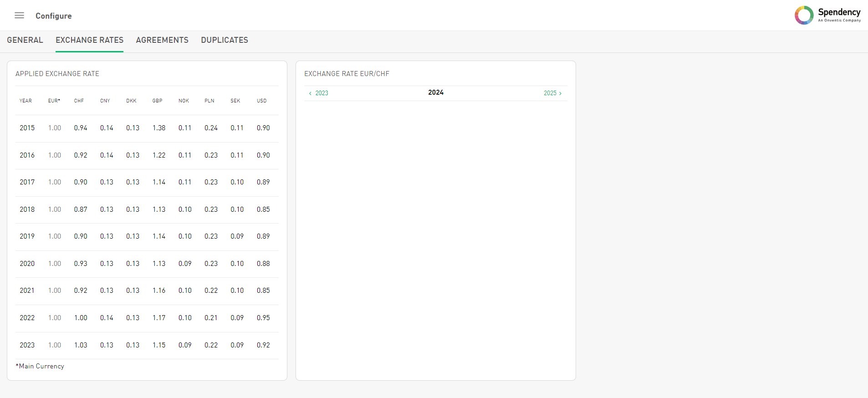Select the 2015 GBP rate 1.38

[x=159, y=128]
